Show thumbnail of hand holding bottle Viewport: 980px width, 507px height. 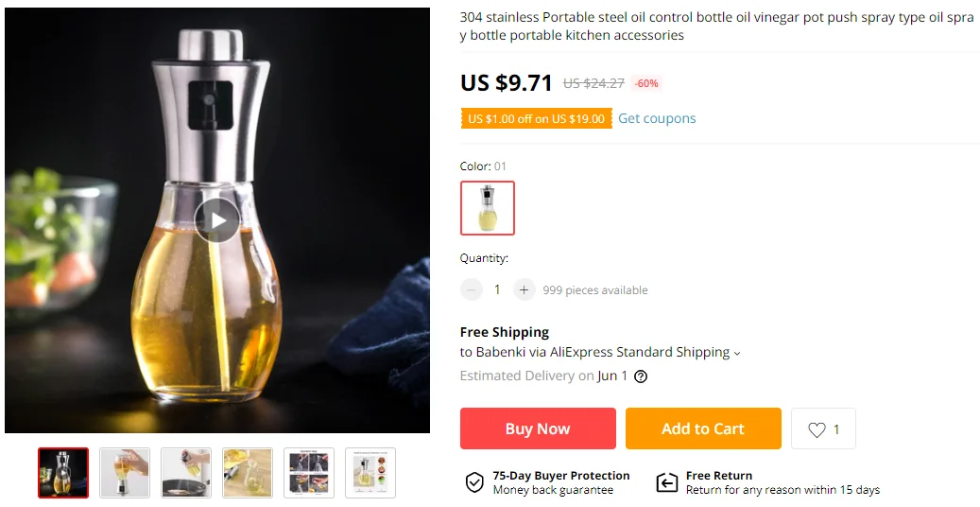point(125,473)
